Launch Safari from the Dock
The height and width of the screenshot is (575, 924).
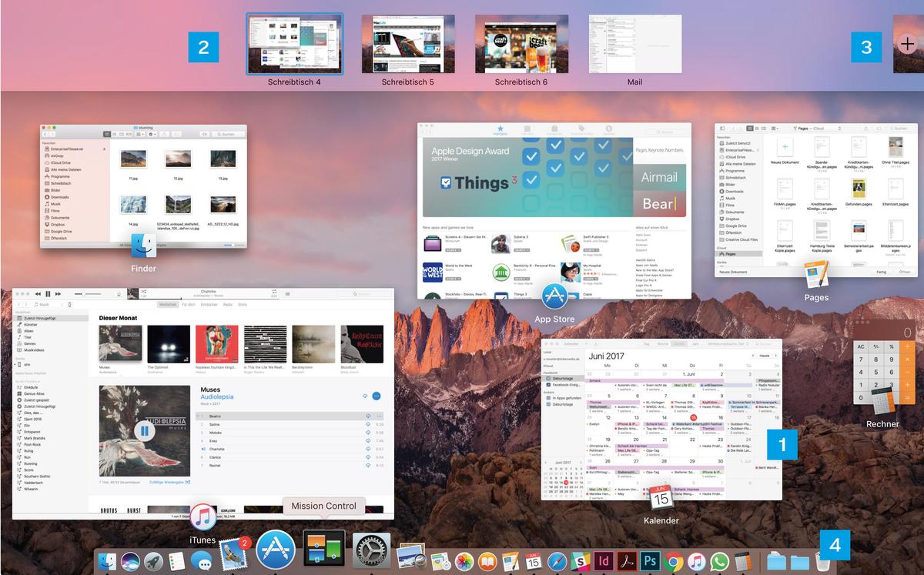[557, 562]
